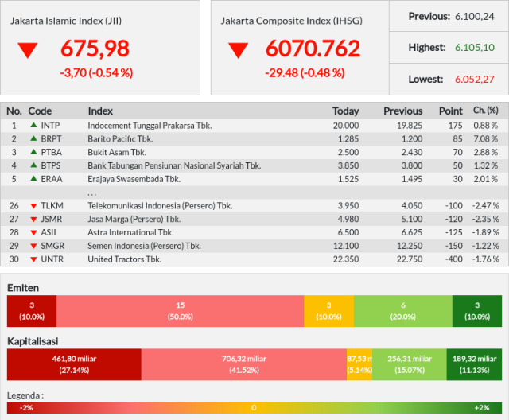Click Jakarta Islamic Index (JII) title

[x=66, y=21]
